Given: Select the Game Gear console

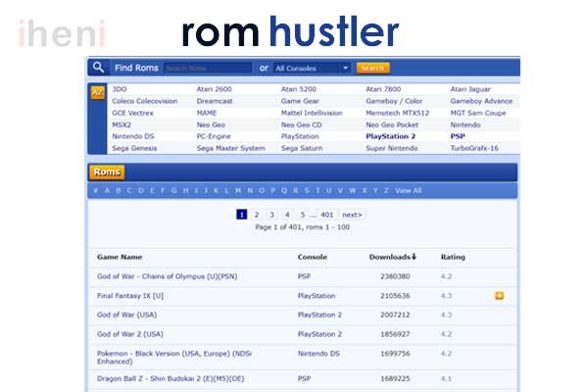Looking at the screenshot, I should click(x=300, y=101).
